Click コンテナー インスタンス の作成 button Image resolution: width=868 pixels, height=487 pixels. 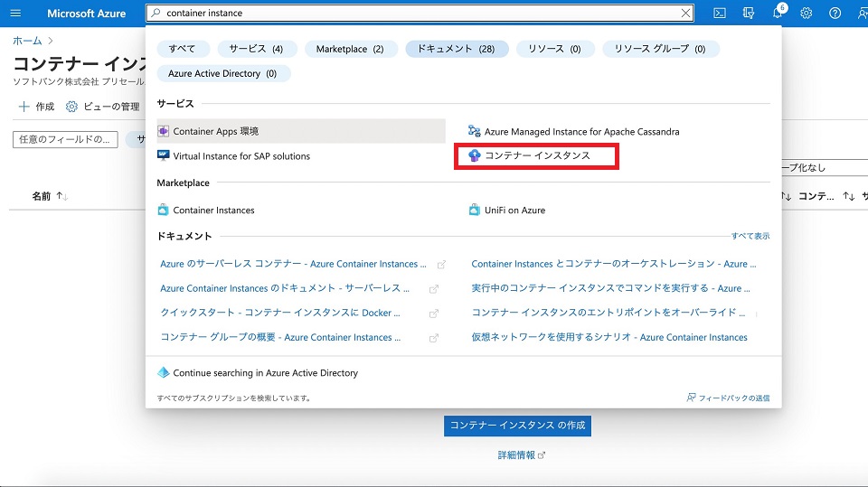[x=517, y=425]
